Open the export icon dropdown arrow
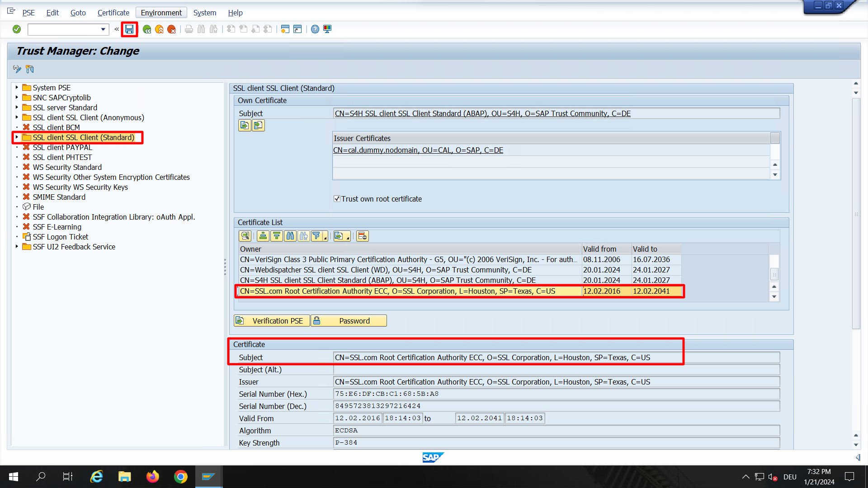 [348, 238]
